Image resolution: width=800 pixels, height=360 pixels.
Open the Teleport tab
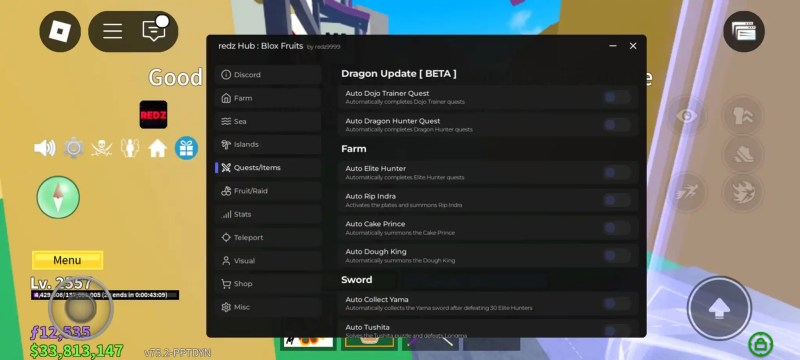tap(268, 238)
